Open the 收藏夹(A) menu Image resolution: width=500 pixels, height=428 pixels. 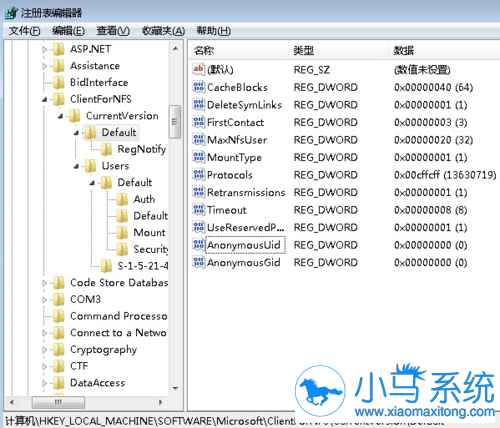coord(163,31)
